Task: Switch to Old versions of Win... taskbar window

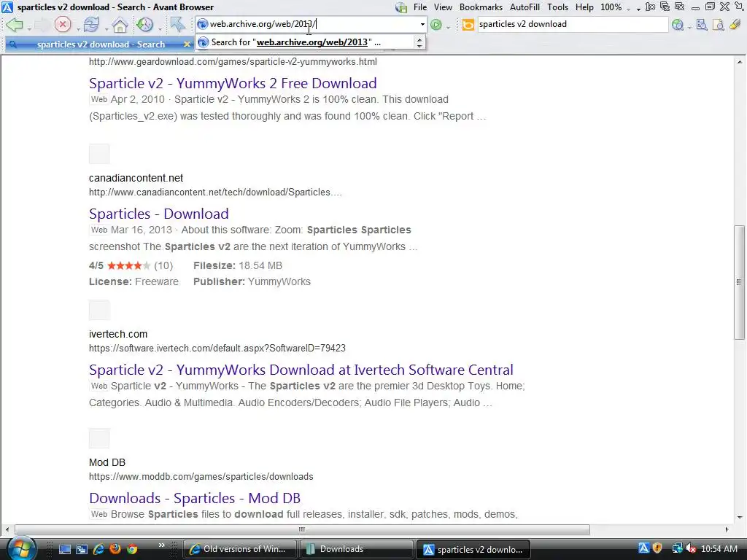Action: (x=240, y=549)
